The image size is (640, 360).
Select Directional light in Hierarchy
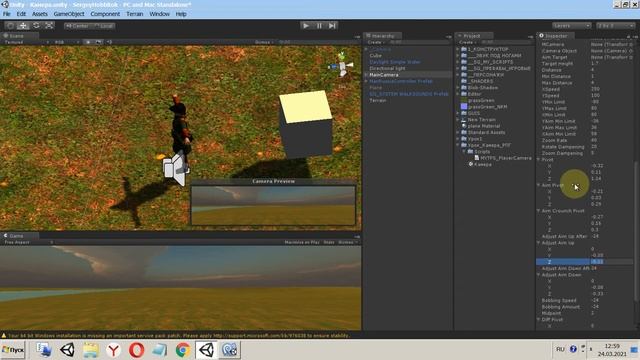tap(387, 68)
